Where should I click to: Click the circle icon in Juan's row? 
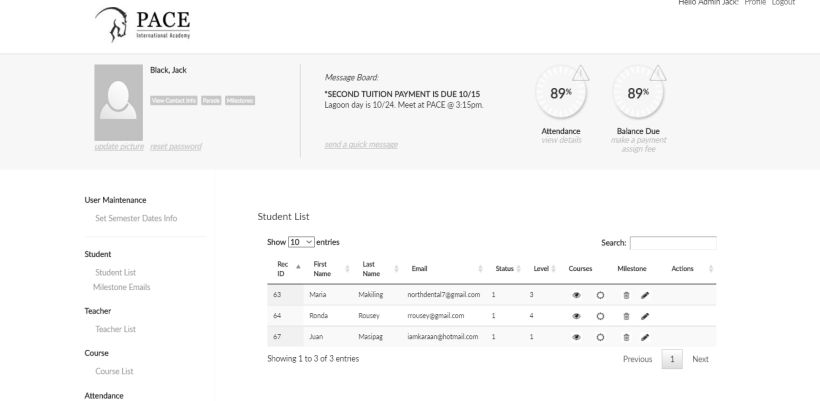point(601,336)
